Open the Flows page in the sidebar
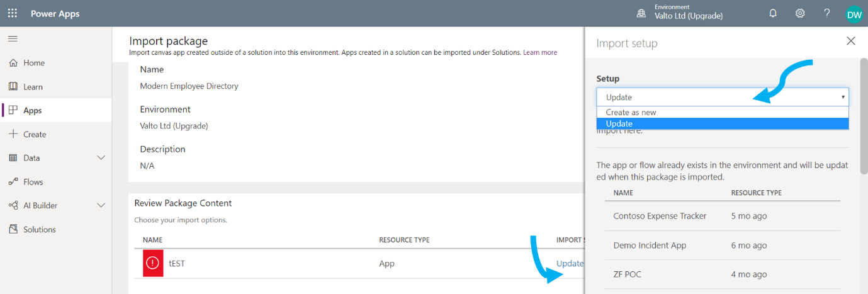 coord(33,182)
